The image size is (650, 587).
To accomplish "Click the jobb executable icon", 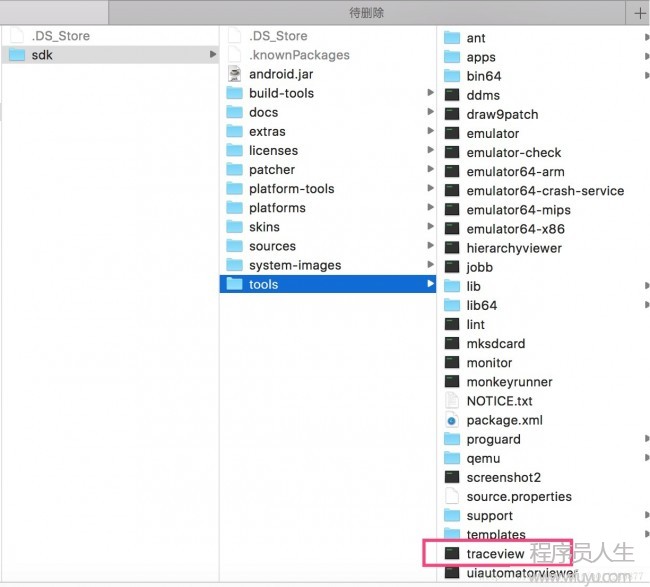I will point(452,267).
